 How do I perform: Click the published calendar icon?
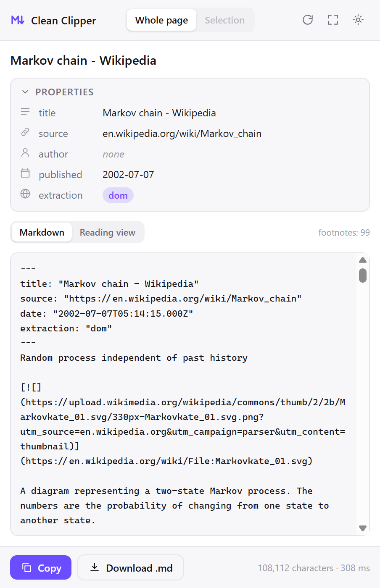25,173
